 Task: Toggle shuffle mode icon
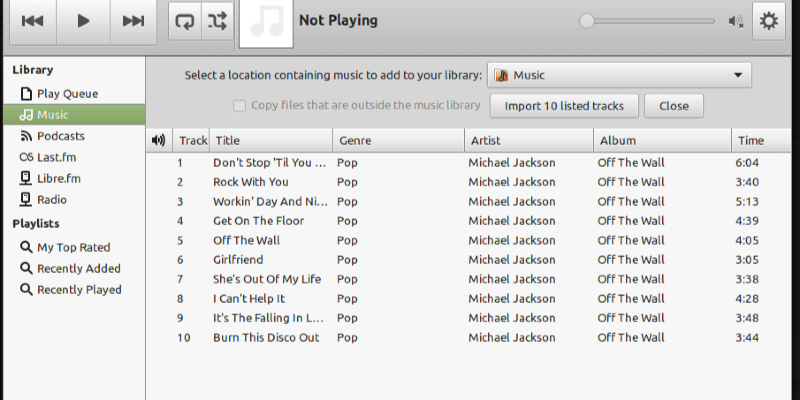pos(215,21)
